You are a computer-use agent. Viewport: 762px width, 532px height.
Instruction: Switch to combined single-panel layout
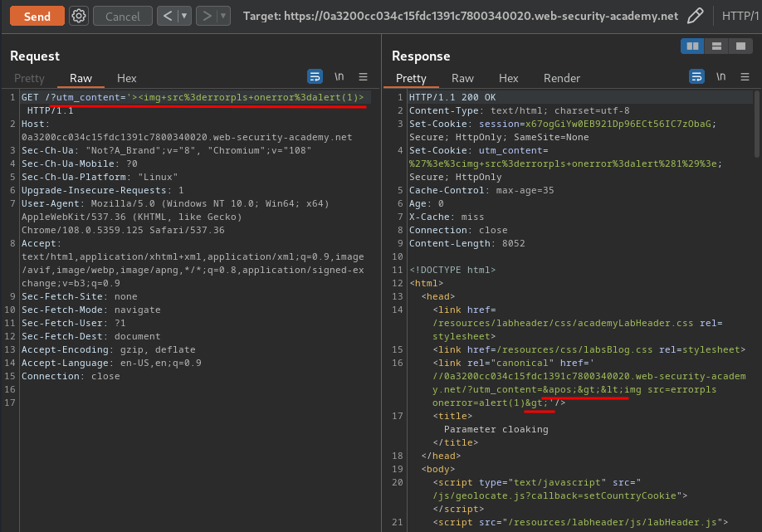click(x=740, y=46)
